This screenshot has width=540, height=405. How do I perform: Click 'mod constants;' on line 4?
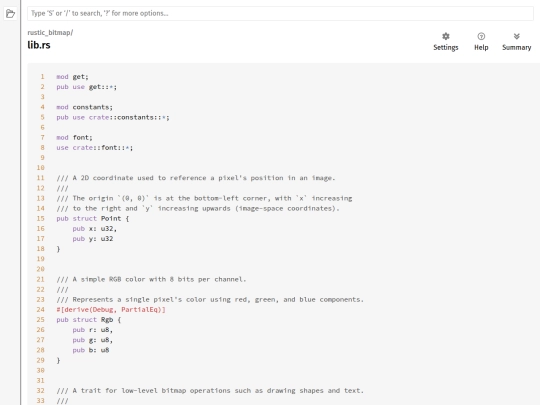click(x=84, y=107)
